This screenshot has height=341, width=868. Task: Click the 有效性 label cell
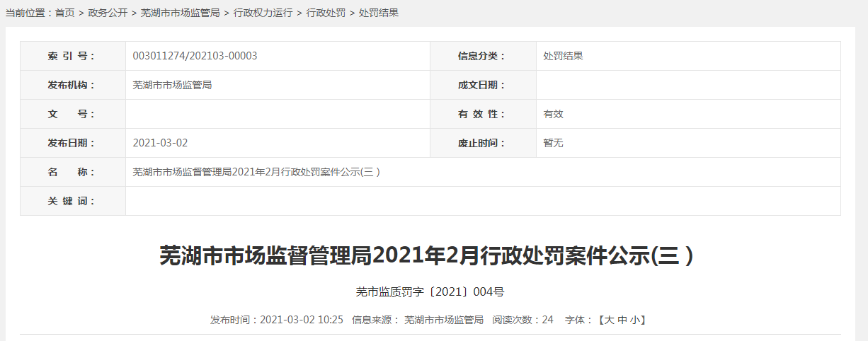click(484, 114)
